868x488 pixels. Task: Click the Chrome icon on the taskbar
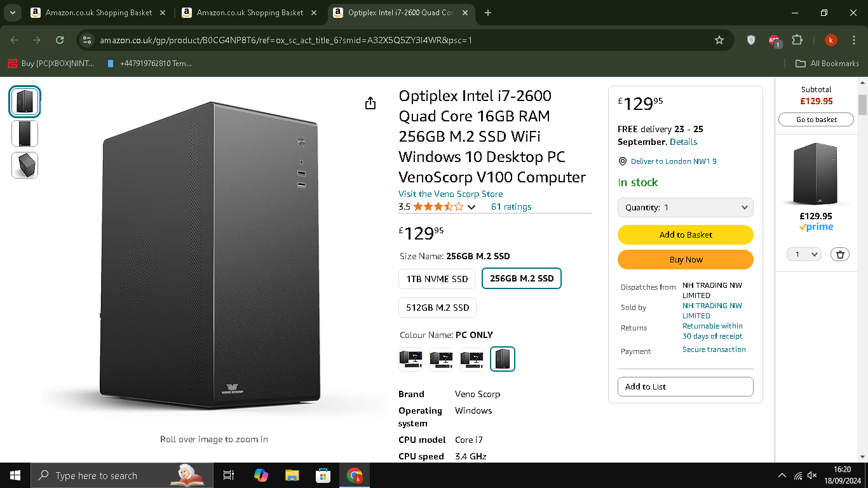[x=355, y=475]
